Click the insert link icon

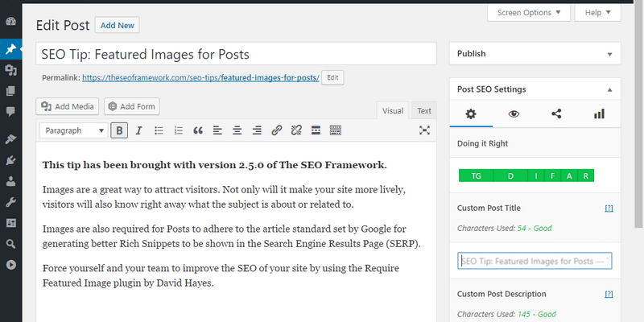(x=276, y=130)
